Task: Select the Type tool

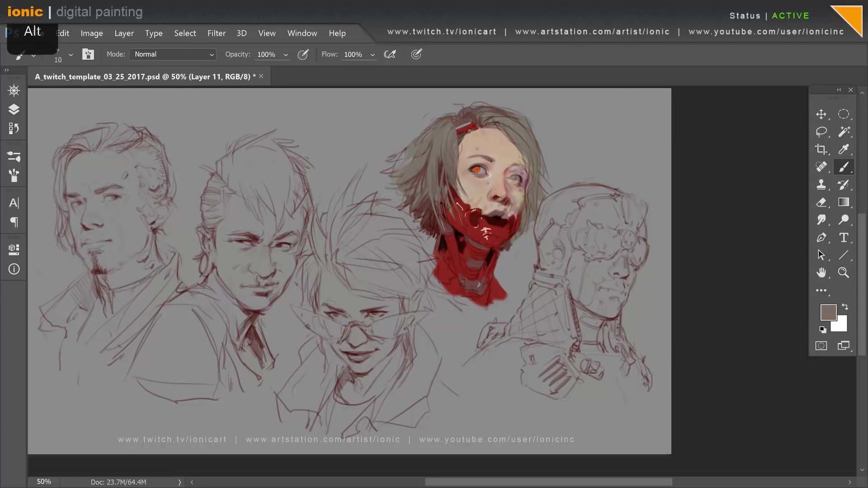Action: tap(844, 237)
